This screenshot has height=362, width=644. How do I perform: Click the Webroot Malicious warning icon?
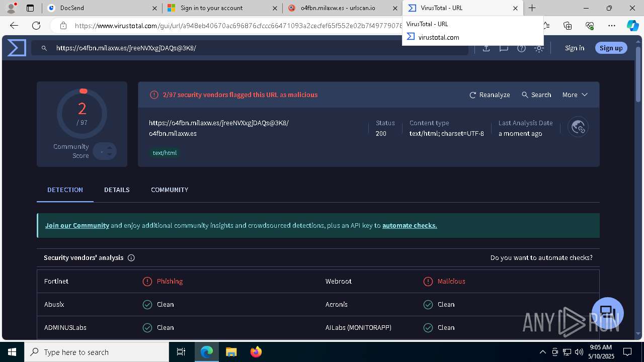click(x=428, y=282)
